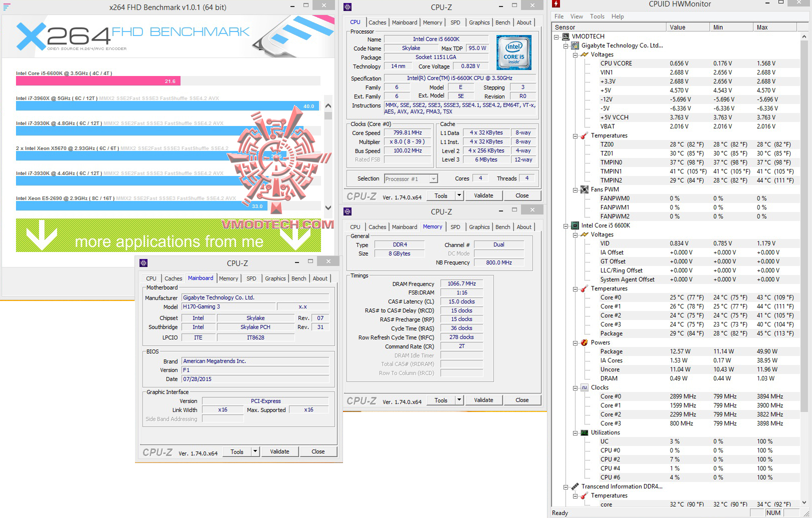The height and width of the screenshot is (518, 812).
Task: Click the Utilizations icon in HWMonitor
Action: tap(584, 432)
